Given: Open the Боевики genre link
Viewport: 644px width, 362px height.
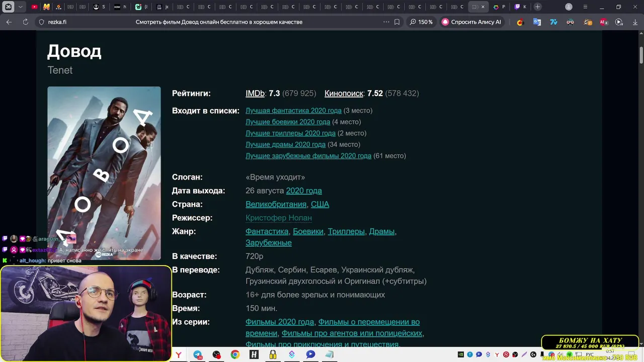Looking at the screenshot, I should 308,231.
